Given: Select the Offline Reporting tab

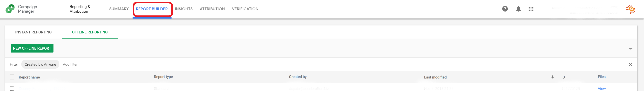Looking at the screenshot, I should click(90, 32).
